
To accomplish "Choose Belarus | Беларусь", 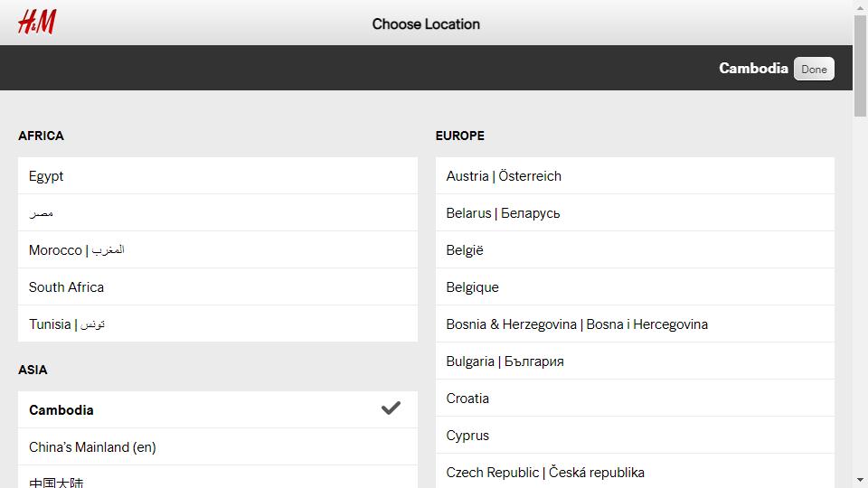I will click(x=635, y=213).
